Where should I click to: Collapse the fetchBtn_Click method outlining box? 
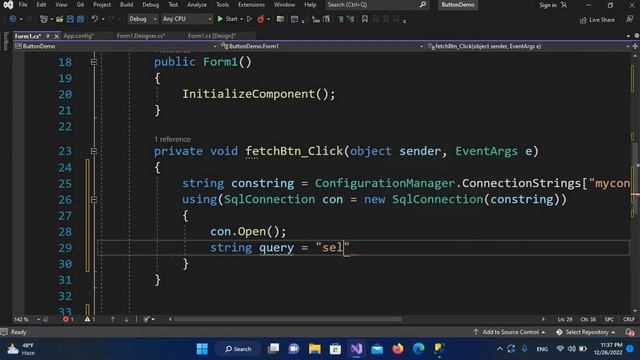pyautogui.click(x=94, y=151)
